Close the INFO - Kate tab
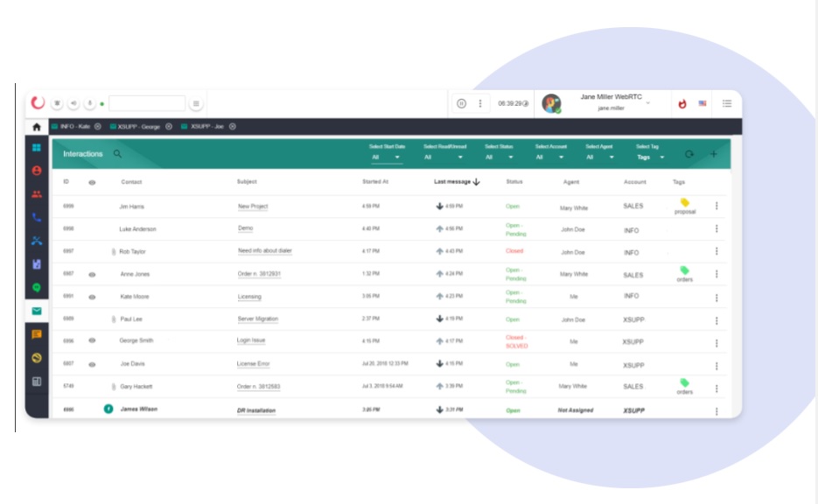Image resolution: width=818 pixels, height=504 pixels. [98, 127]
